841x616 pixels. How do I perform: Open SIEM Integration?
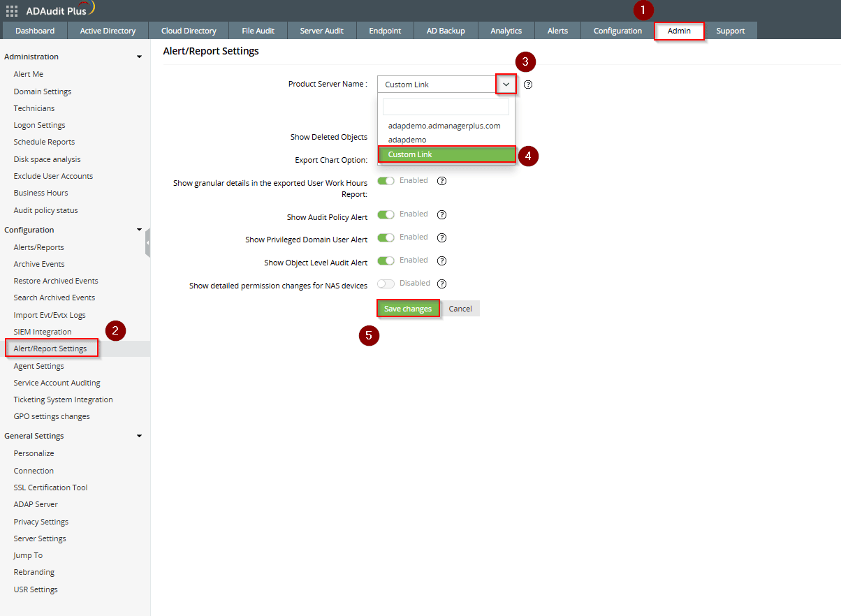43,332
